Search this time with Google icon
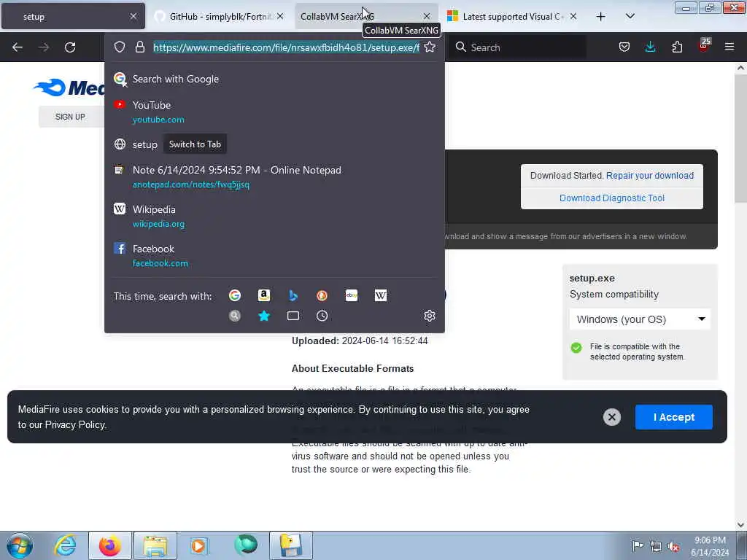 (x=234, y=295)
